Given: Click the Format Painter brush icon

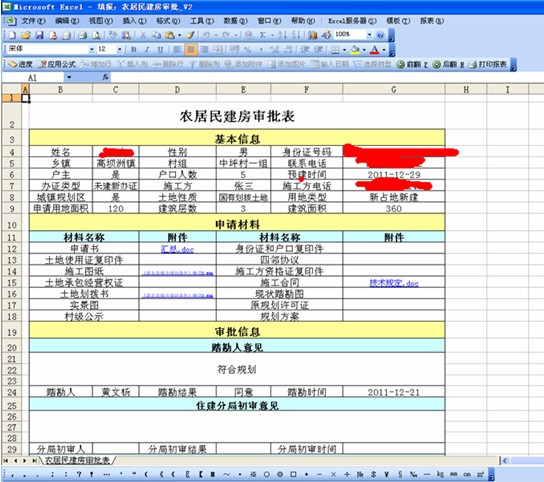Looking at the screenshot, I should [190, 35].
